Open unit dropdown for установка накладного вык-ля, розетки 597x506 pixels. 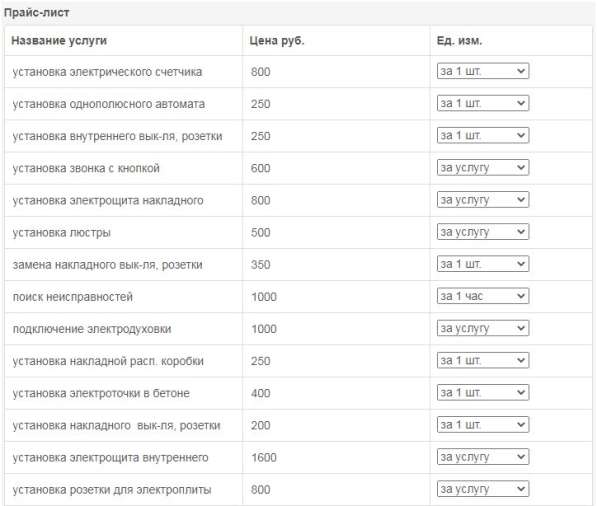point(483,425)
